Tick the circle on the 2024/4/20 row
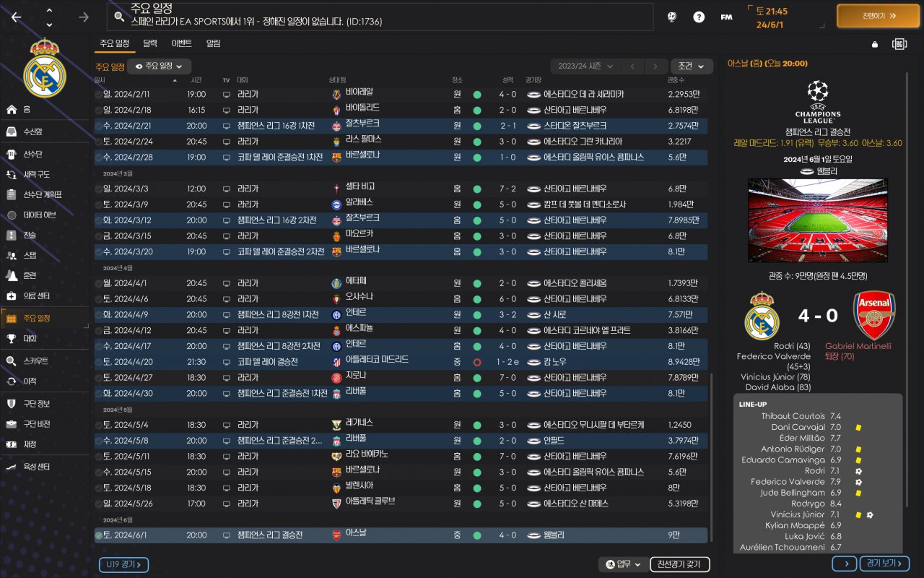Viewport: 924px width, 578px height. [99, 362]
